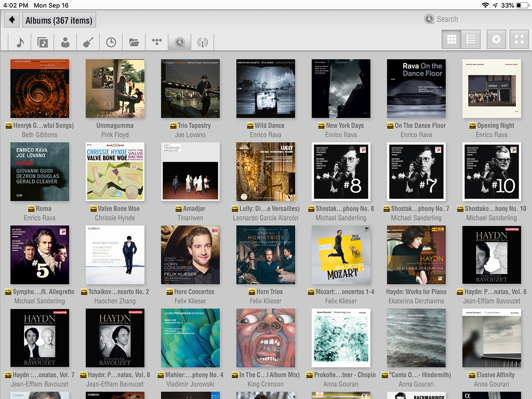Image resolution: width=532 pixels, height=399 pixels.
Task: Click the Ekaterina Derzhavina artist name
Action: click(416, 301)
